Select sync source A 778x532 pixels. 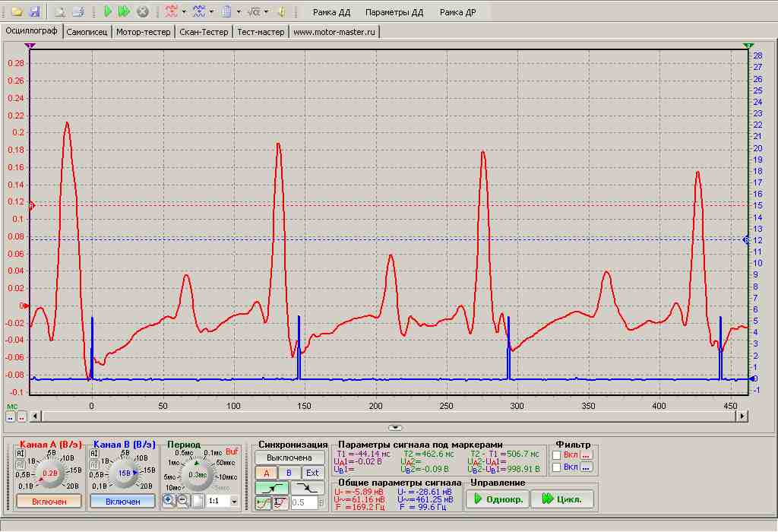pyautogui.click(x=267, y=473)
